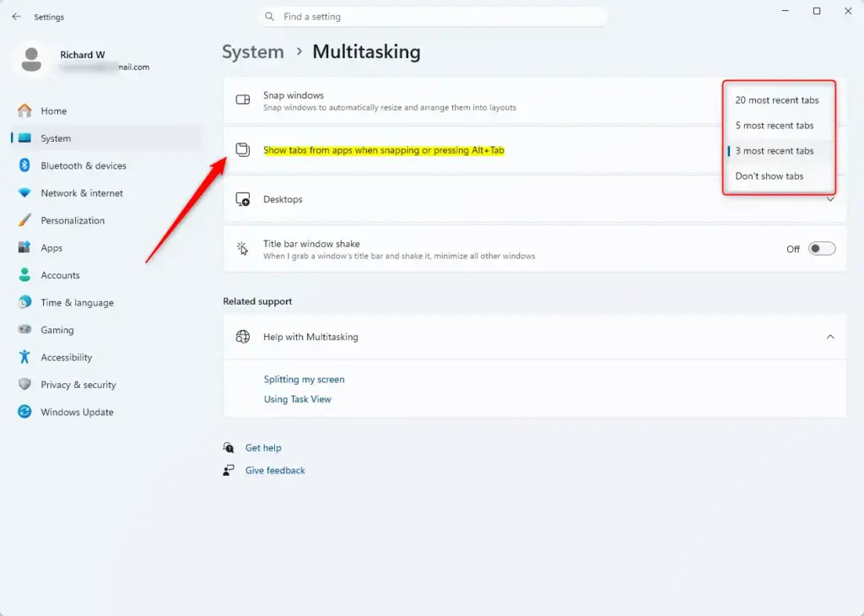
Task: Click the back arrow icon in Settings
Action: (16, 17)
